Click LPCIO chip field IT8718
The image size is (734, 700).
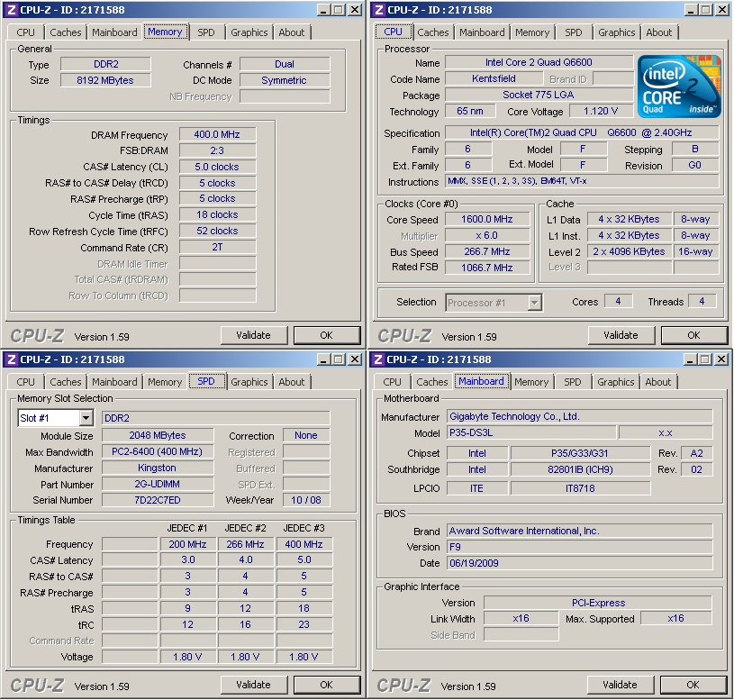click(x=580, y=488)
